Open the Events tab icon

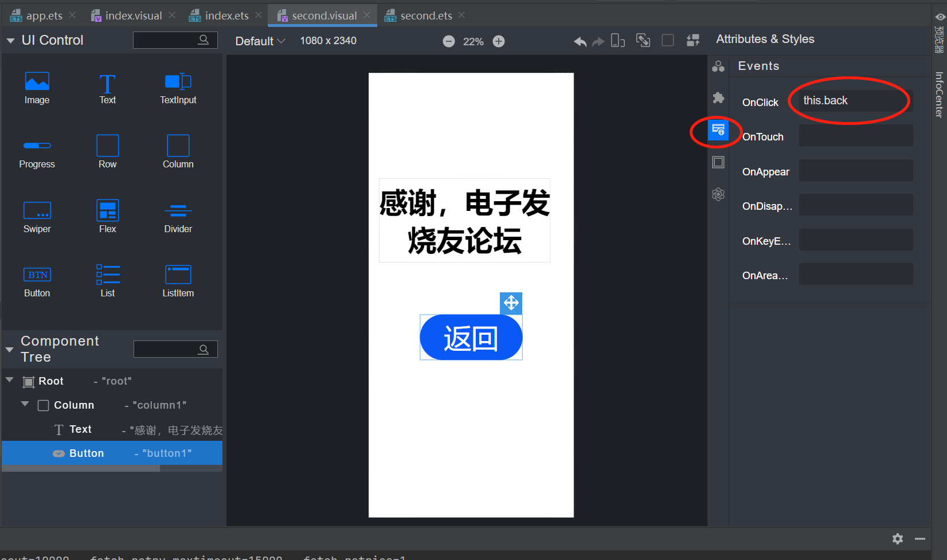(718, 130)
